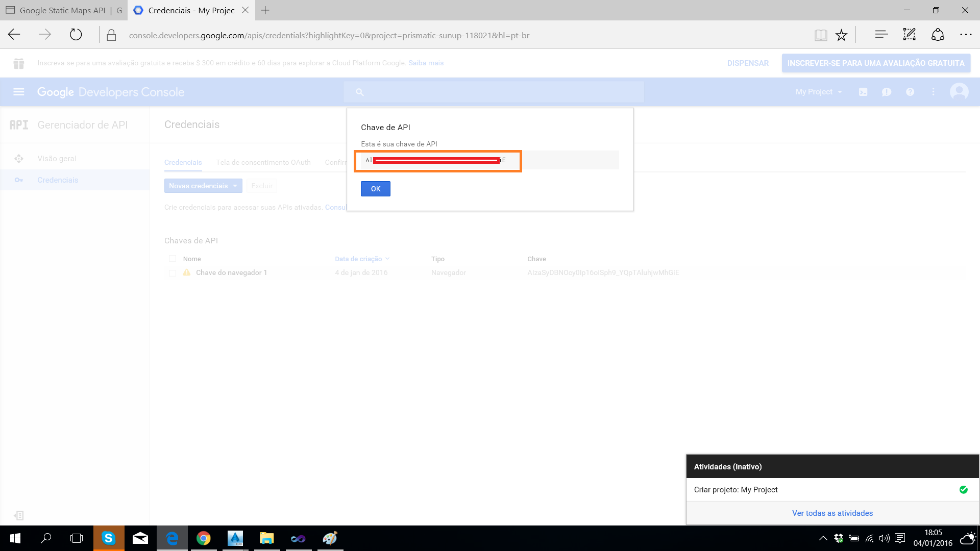Close the Credenciais browser tab
The width and height of the screenshot is (980, 551).
coord(246,10)
